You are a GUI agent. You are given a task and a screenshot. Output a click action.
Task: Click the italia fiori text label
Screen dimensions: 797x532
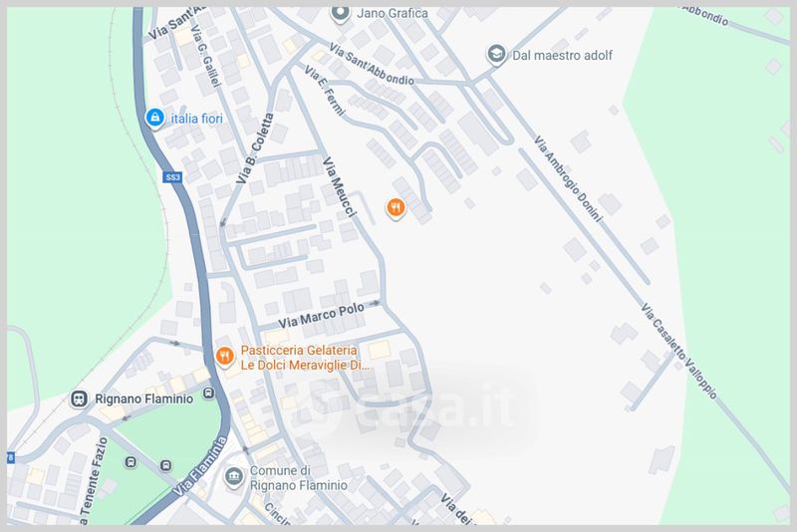(196, 119)
